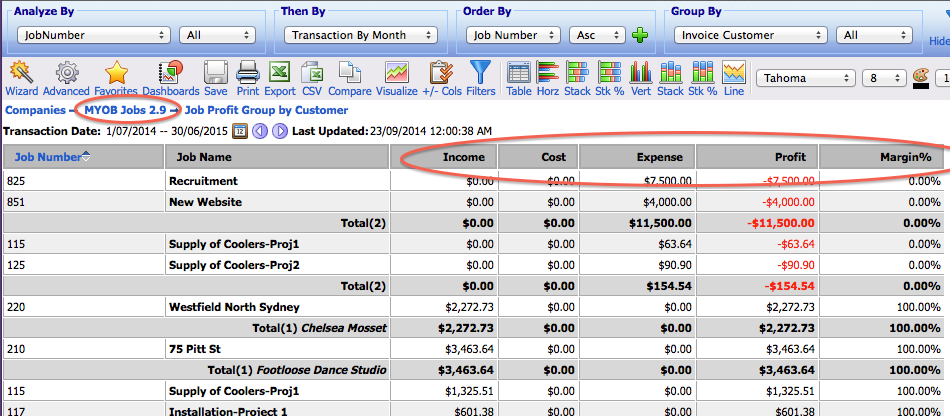Open MYOB Jobs 2.9 breadcrumb link
950x416 pixels.
tap(125, 110)
